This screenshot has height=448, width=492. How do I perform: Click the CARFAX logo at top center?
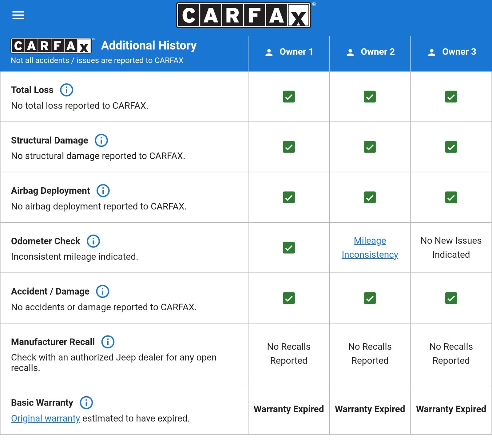point(244,15)
